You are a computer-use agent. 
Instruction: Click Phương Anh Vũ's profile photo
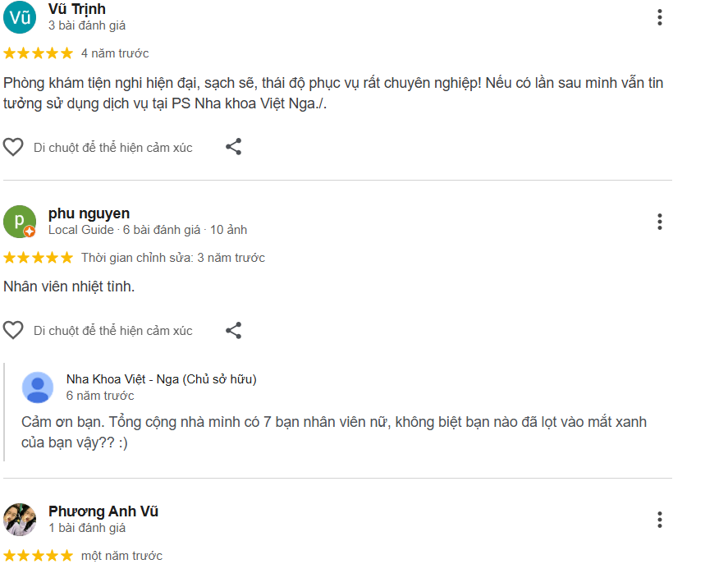click(20, 520)
